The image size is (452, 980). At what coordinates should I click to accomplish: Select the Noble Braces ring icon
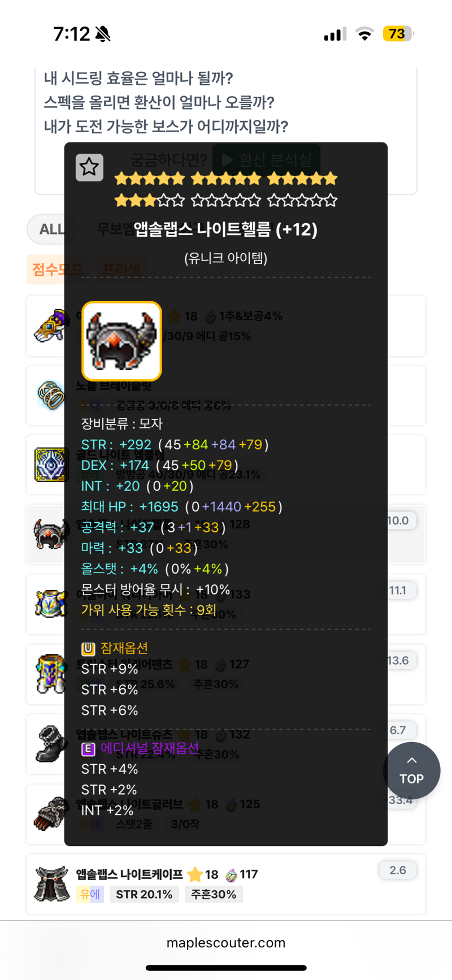pyautogui.click(x=51, y=395)
